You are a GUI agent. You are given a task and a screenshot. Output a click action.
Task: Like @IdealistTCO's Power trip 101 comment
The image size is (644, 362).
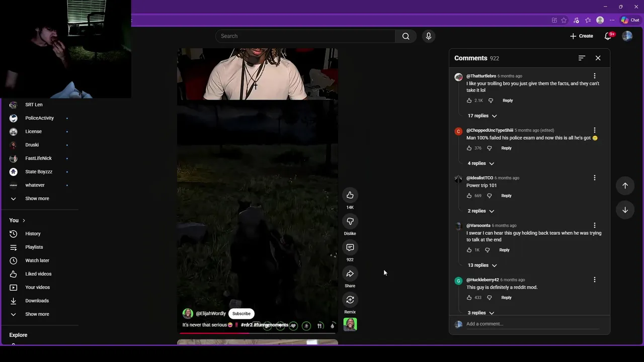469,196
